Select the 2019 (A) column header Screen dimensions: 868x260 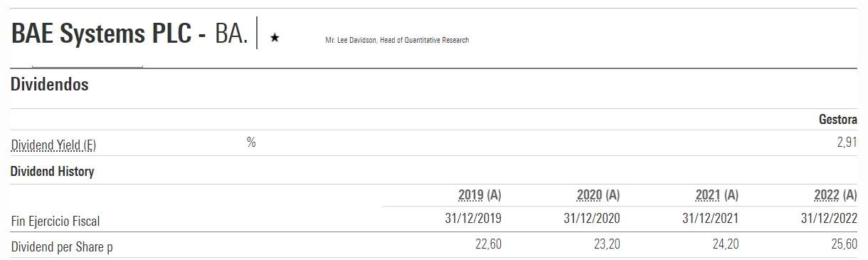480,194
